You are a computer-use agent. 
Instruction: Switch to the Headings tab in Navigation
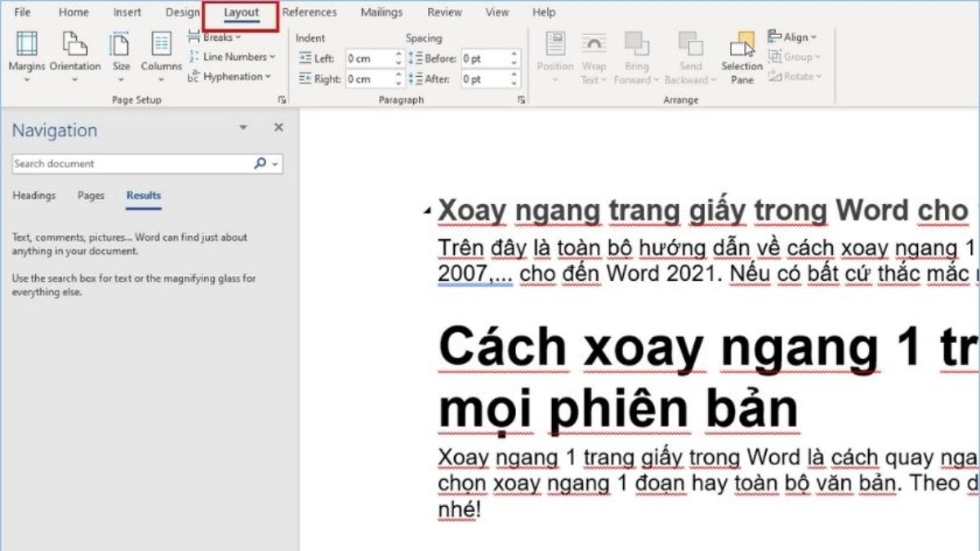pyautogui.click(x=34, y=195)
